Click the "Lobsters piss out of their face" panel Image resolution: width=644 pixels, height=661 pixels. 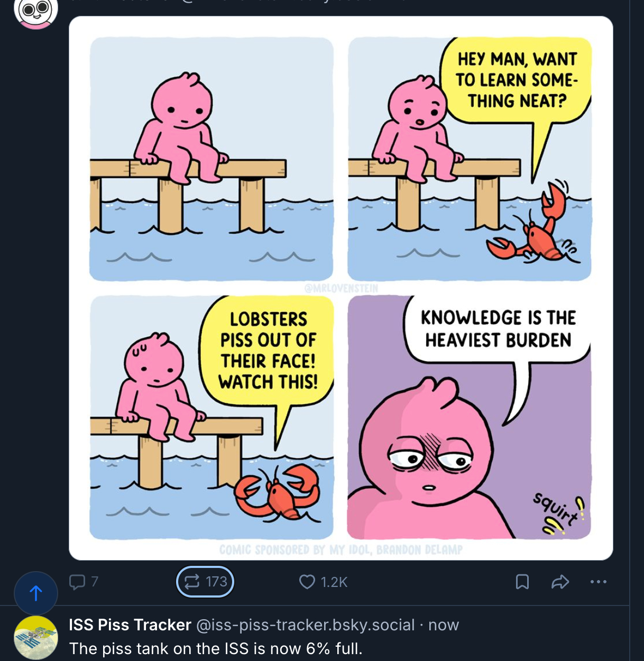(211, 417)
